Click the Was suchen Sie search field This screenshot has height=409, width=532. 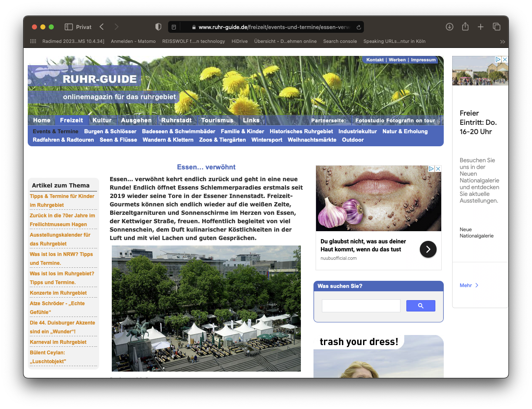pyautogui.click(x=361, y=306)
